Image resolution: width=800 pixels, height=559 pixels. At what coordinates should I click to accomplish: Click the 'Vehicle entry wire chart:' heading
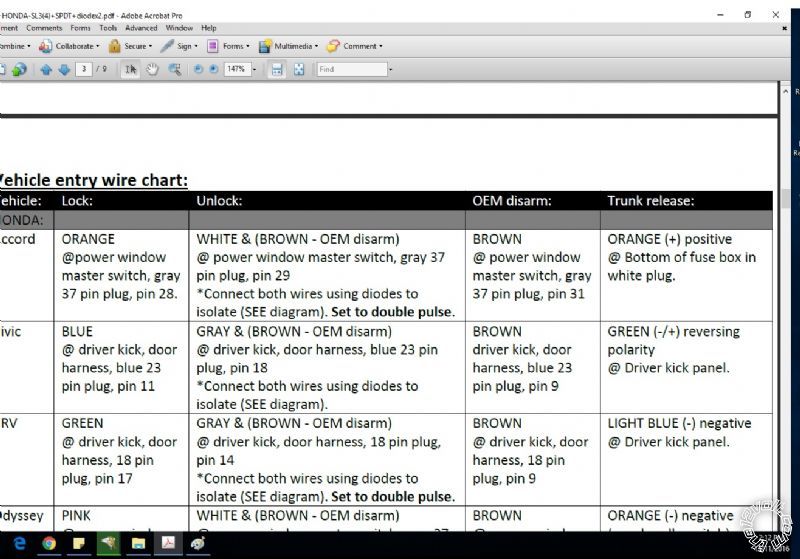click(x=93, y=180)
